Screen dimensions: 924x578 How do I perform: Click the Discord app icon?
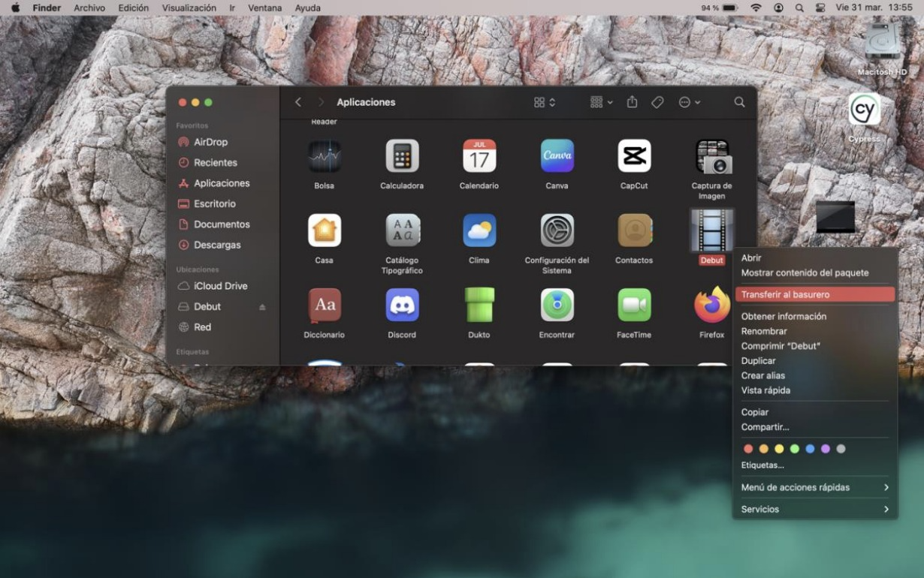coord(402,305)
